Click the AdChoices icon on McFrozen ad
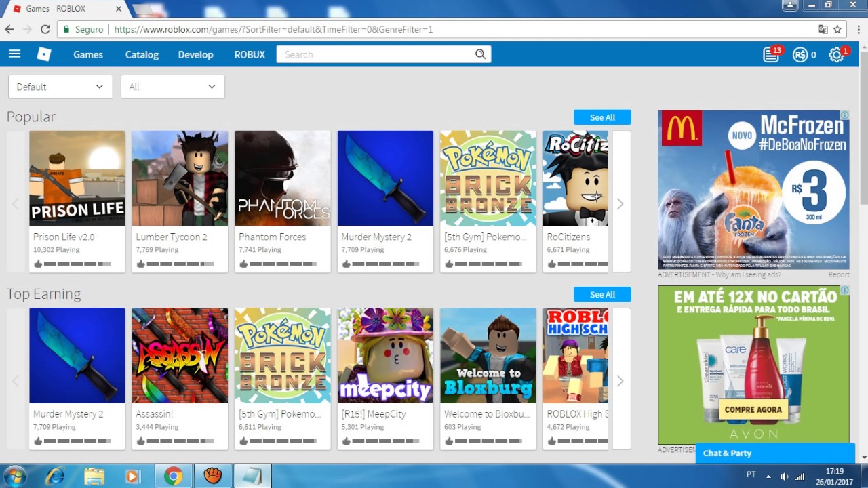The image size is (868, 488). point(845,115)
